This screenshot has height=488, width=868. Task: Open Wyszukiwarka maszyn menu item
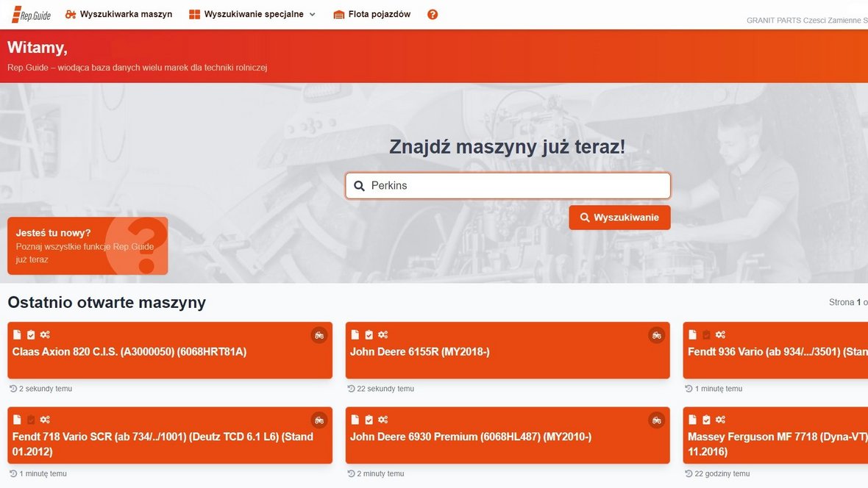[x=118, y=15]
